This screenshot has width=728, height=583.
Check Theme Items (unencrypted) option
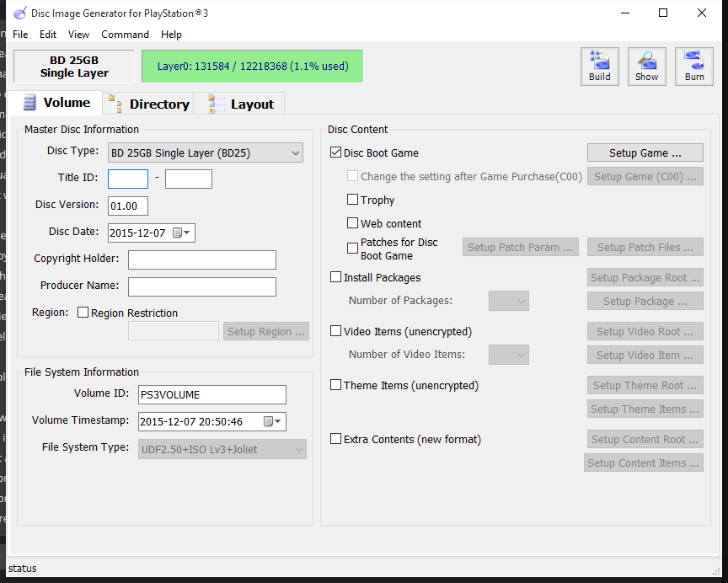click(335, 385)
